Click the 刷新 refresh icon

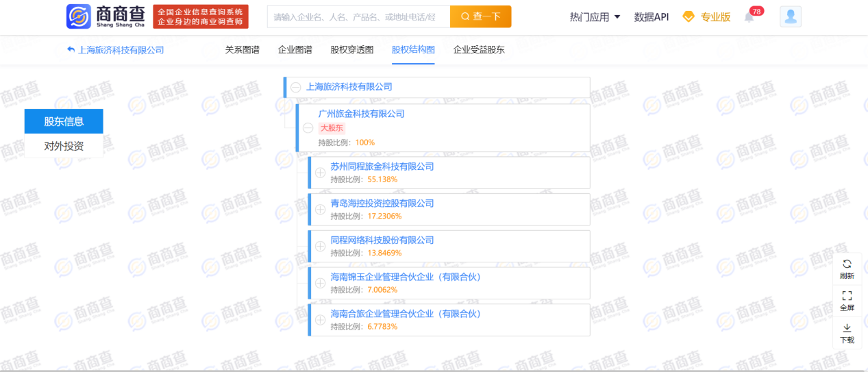click(x=847, y=264)
